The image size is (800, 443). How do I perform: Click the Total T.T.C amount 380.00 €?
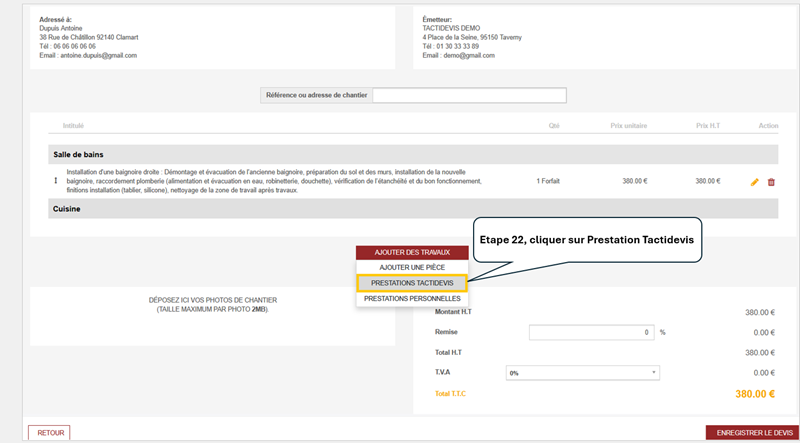[x=755, y=394]
